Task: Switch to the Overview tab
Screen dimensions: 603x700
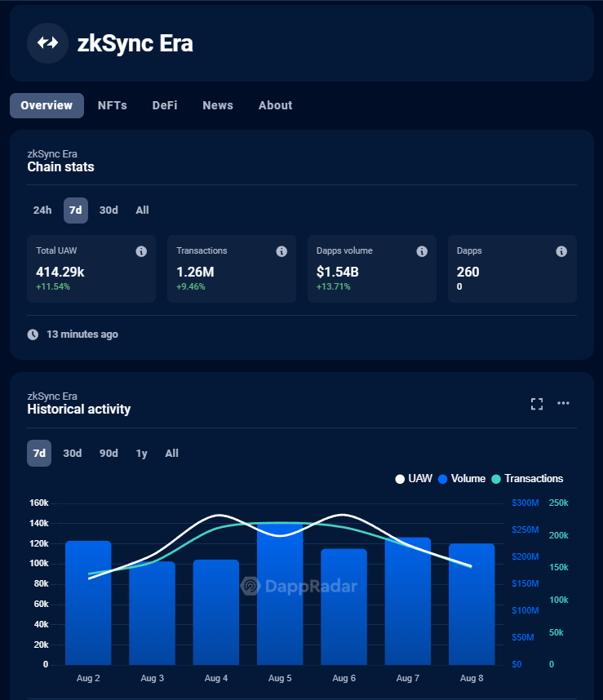Action: 47,105
